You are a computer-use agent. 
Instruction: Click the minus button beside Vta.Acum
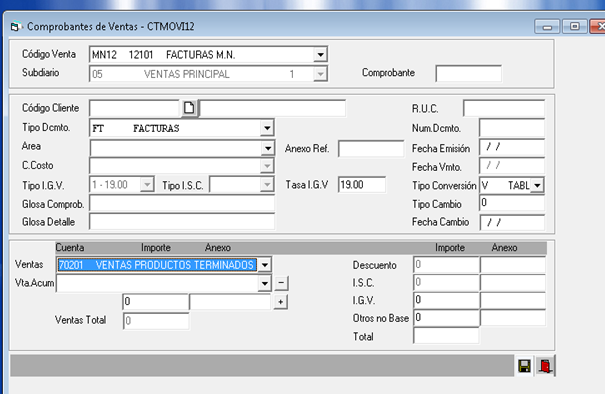281,283
